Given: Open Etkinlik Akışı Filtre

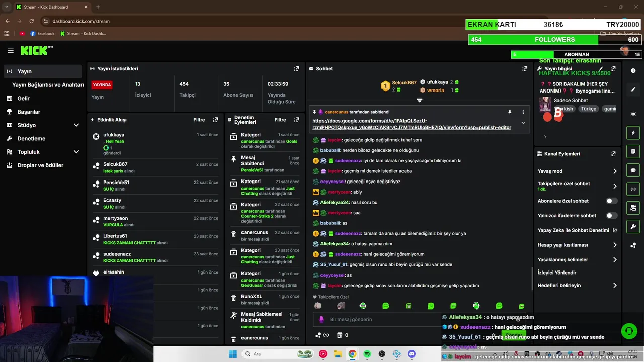Looking at the screenshot, I should [199, 120].
